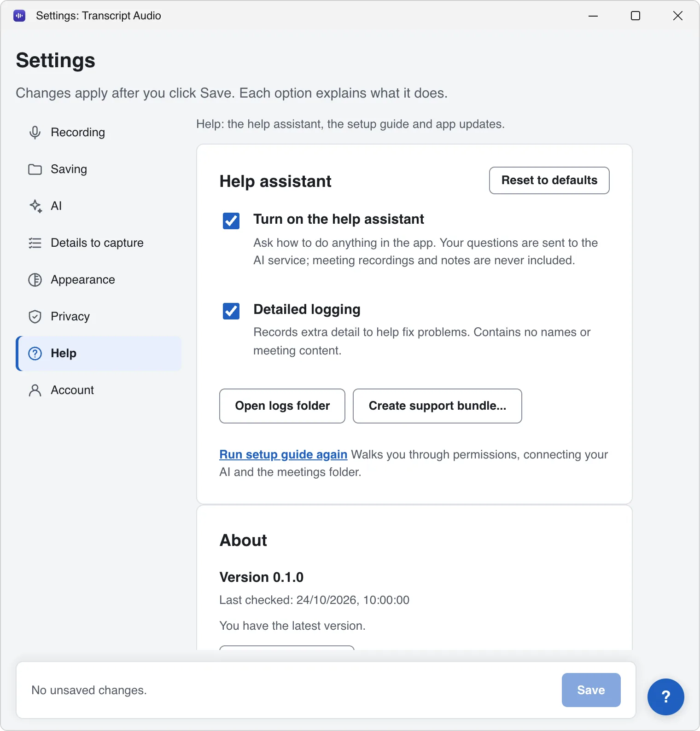Click the Appearance theme icon

coord(35,279)
